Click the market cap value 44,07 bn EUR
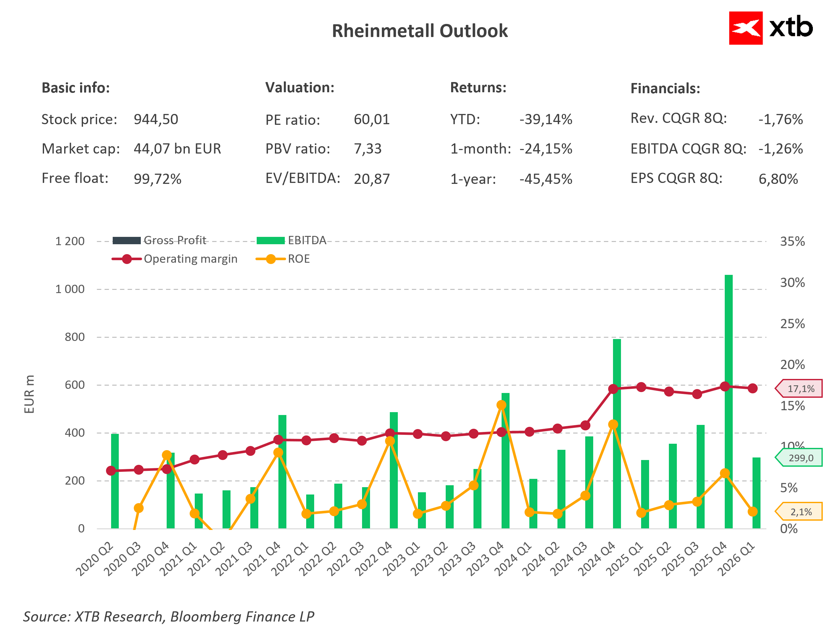The height and width of the screenshot is (634, 840). 177,148
